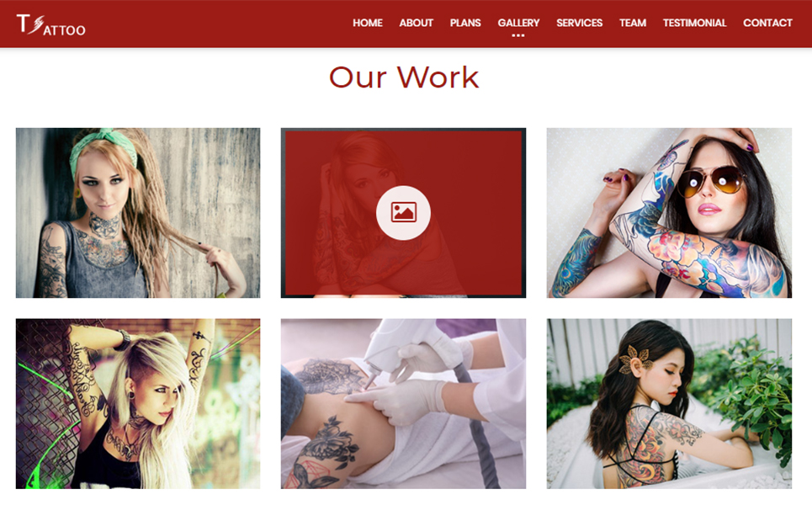View the photo of woman wearing sunglasses

[x=669, y=213]
